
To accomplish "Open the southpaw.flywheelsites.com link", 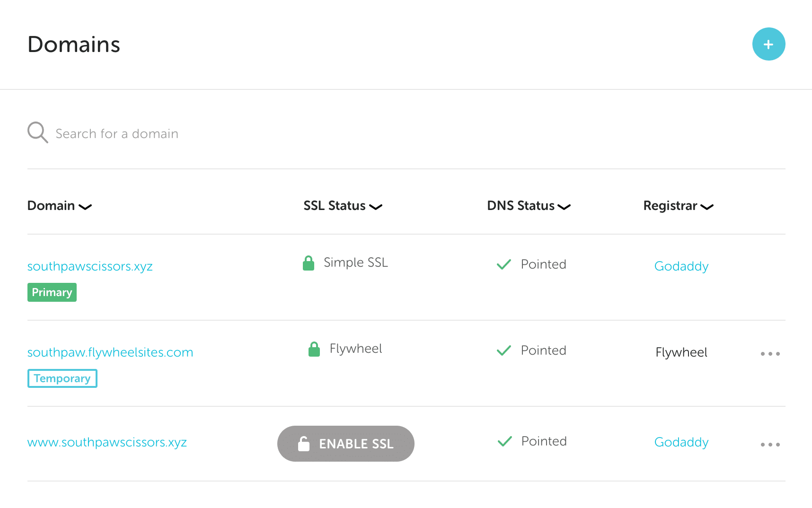I will [110, 352].
